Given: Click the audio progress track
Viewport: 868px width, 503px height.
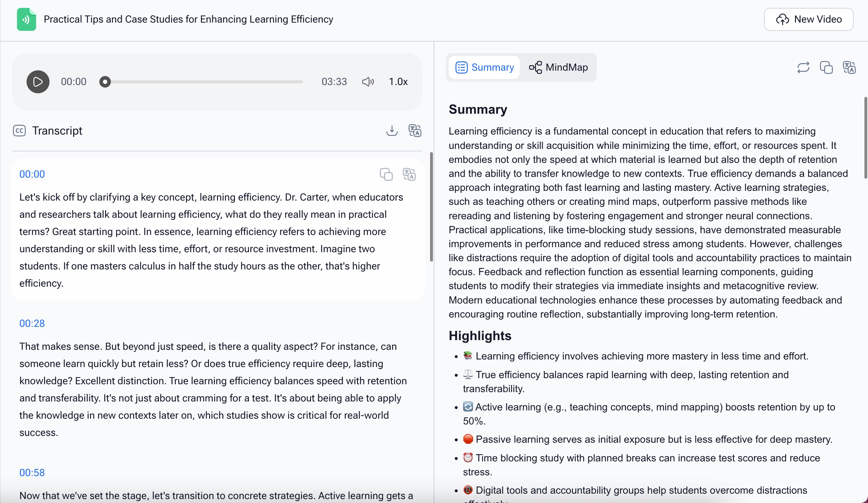Looking at the screenshot, I should (x=202, y=82).
